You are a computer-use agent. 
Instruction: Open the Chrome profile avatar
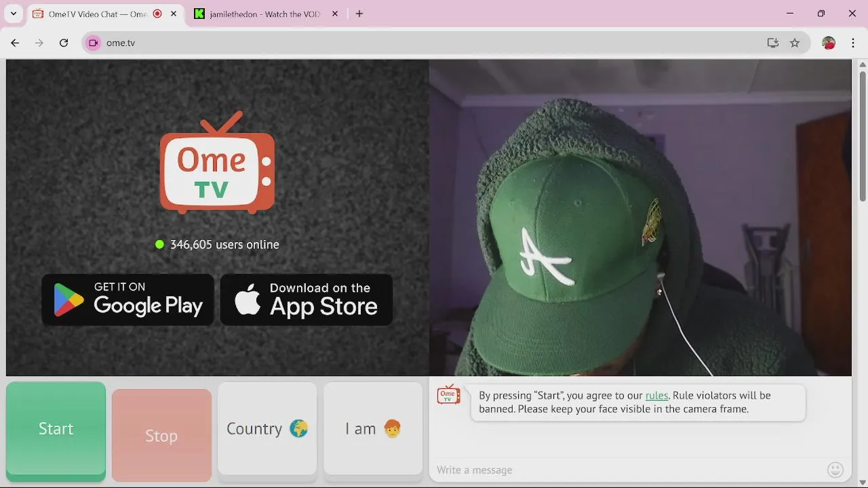click(x=829, y=43)
